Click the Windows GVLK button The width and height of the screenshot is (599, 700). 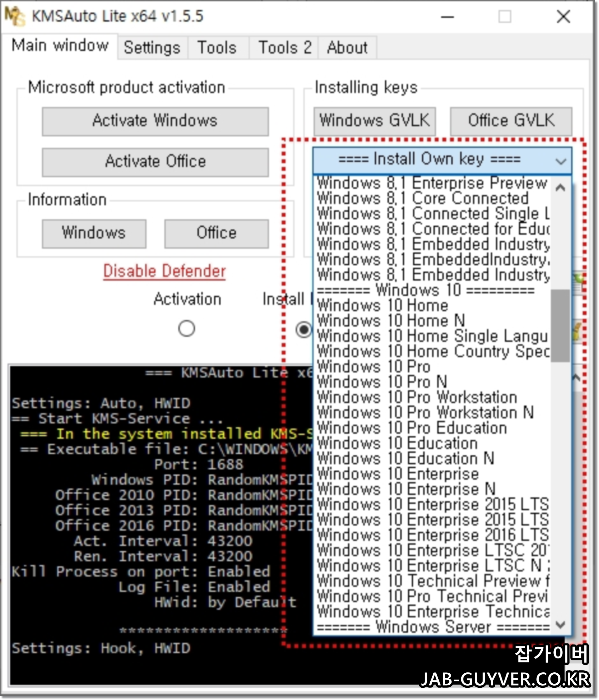[375, 121]
